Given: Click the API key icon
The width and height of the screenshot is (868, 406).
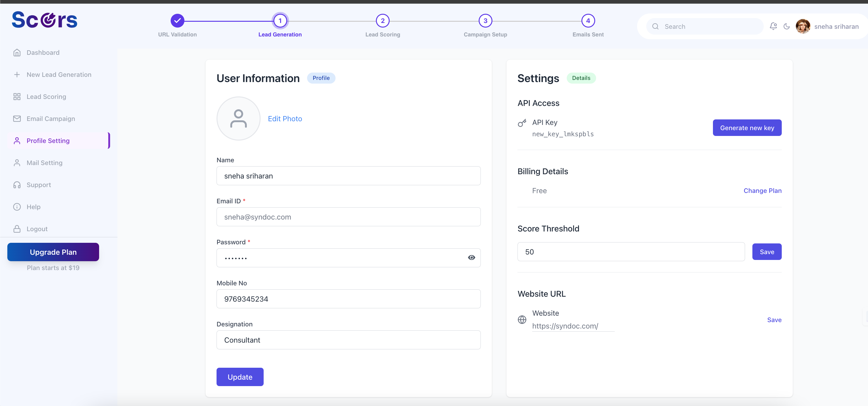Looking at the screenshot, I should click(x=522, y=123).
